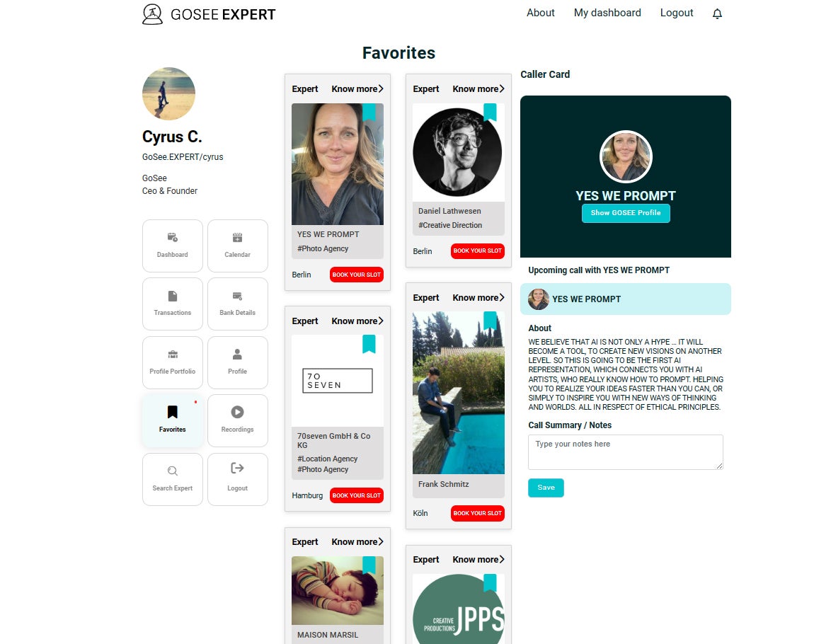This screenshot has height=644, width=814.
Task: Open the Transactions tile
Action: [172, 304]
